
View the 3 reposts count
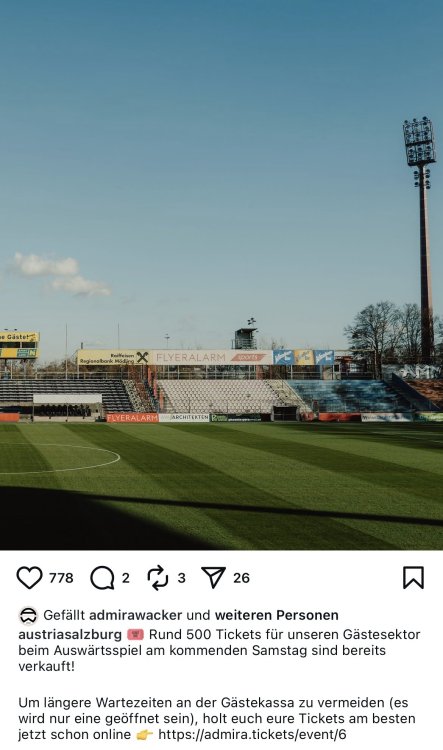pyautogui.click(x=181, y=578)
